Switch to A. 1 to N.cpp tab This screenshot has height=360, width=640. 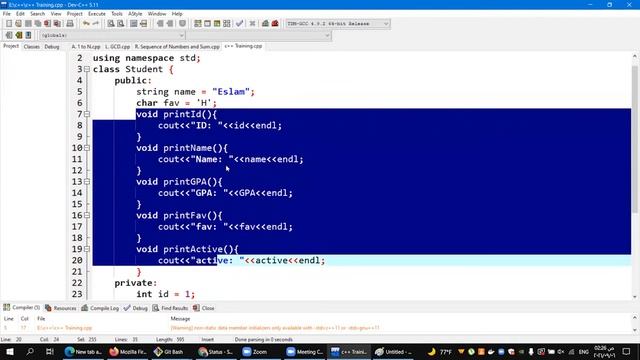click(x=86, y=47)
